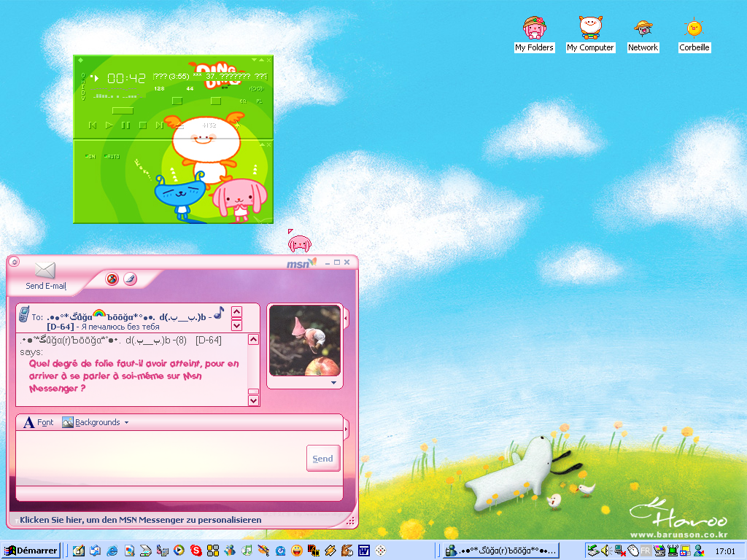Click conversation scrollbar up arrow
Viewport: 747px width, 560px height.
pos(253,340)
